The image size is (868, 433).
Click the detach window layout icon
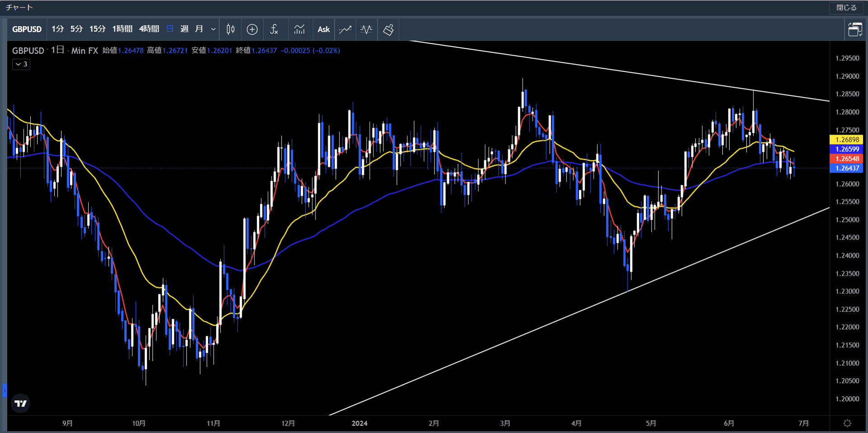pyautogui.click(x=855, y=29)
